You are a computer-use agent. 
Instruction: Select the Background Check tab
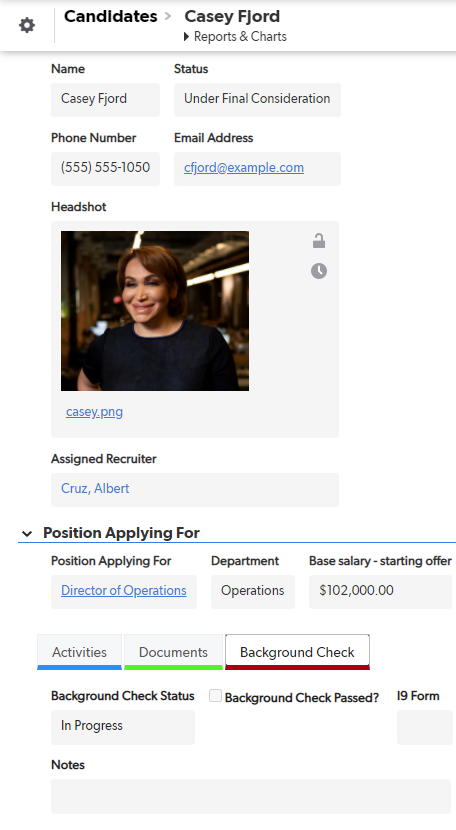tap(297, 652)
